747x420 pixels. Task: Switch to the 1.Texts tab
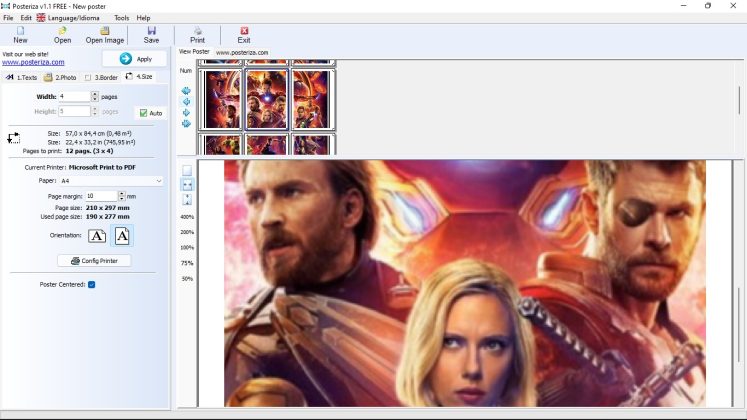pyautogui.click(x=22, y=77)
